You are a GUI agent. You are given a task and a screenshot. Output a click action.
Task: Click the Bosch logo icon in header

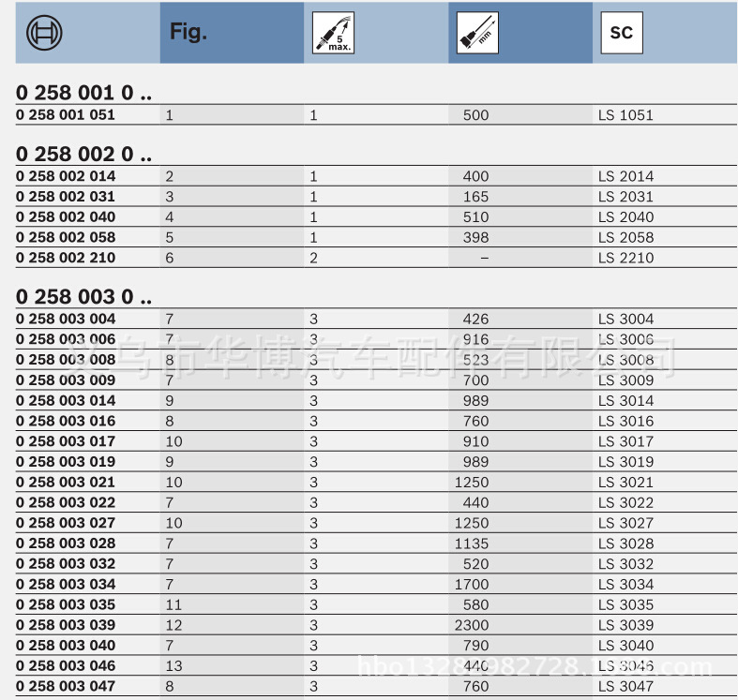coord(44,33)
